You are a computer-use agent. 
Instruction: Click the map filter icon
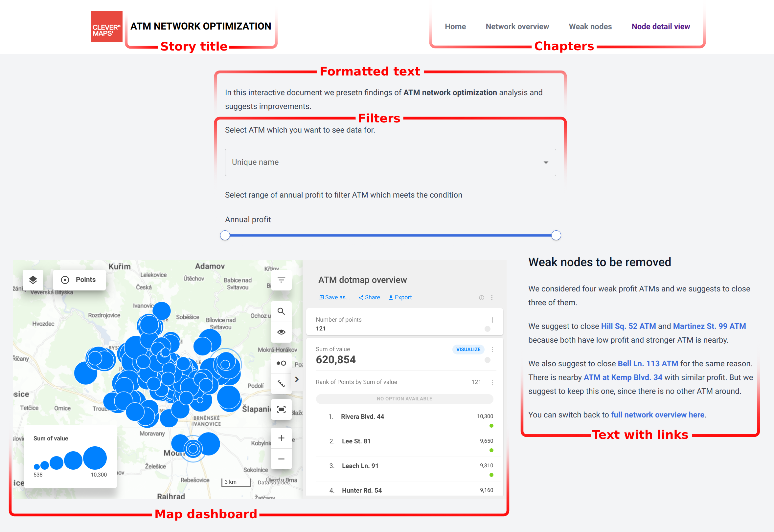281,280
